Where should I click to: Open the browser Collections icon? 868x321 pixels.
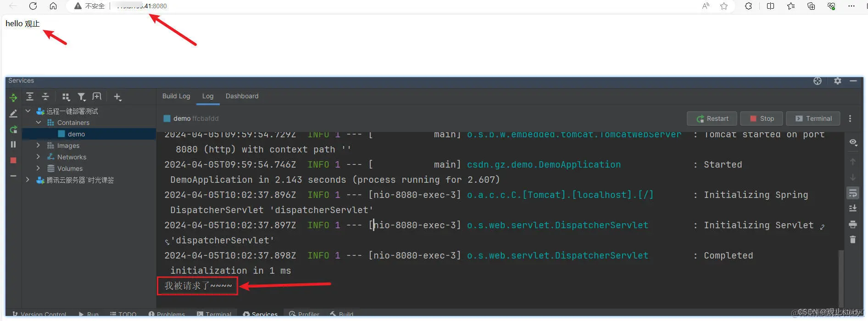click(811, 6)
